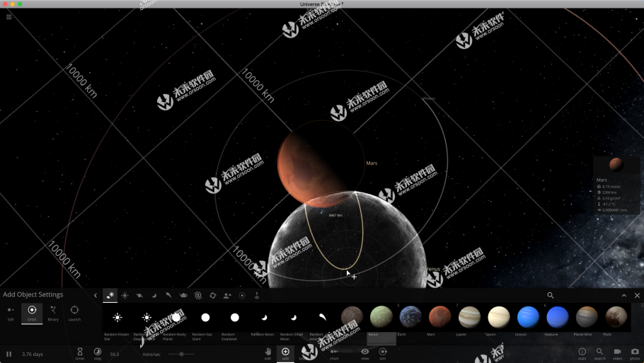Open the sim settings icon

(382, 354)
